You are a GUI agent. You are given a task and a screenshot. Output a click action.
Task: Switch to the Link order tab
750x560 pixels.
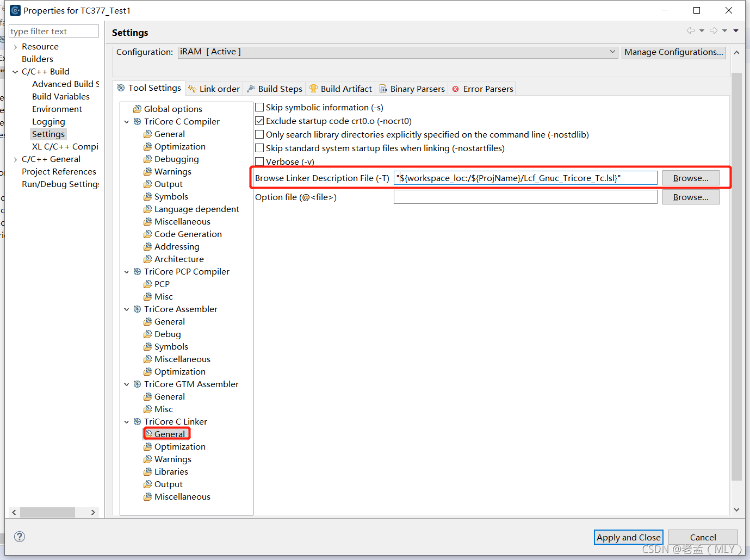(x=214, y=89)
